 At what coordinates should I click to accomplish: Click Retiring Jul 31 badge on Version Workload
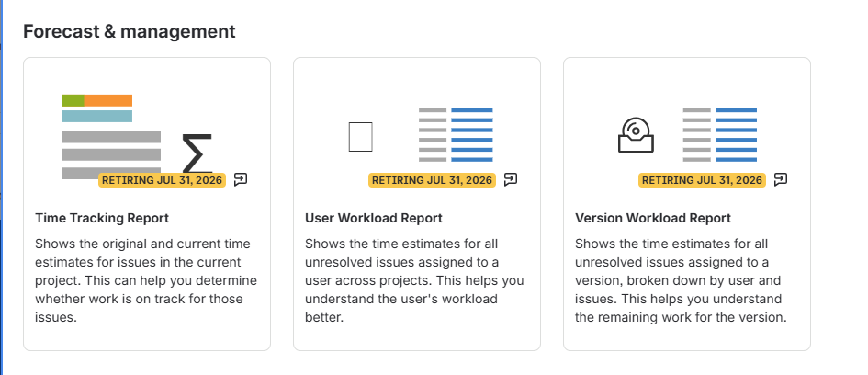[703, 180]
